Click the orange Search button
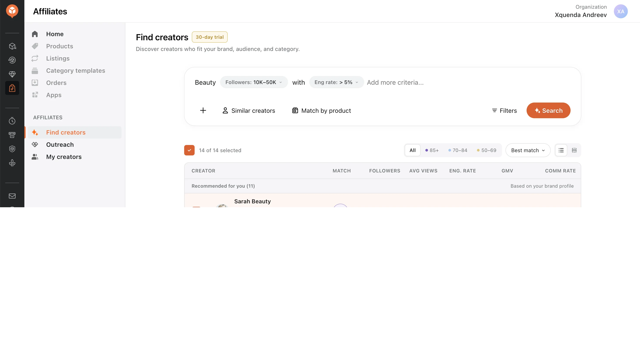 coord(548,111)
